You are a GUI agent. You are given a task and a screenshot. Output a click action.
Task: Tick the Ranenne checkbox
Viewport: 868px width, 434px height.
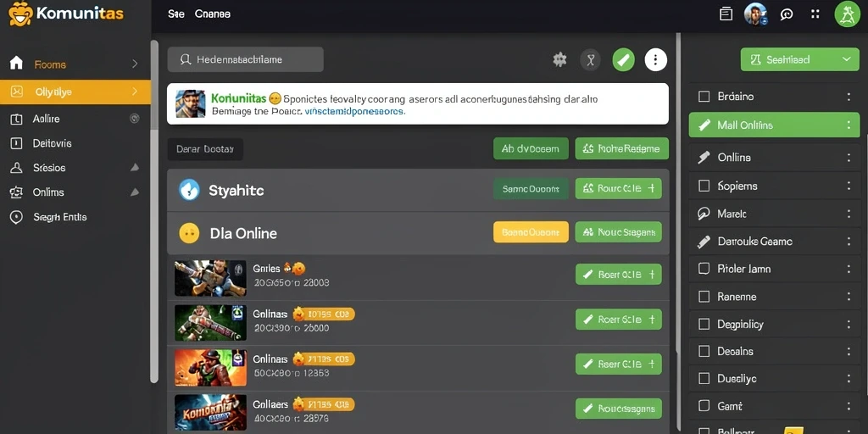pyautogui.click(x=704, y=297)
